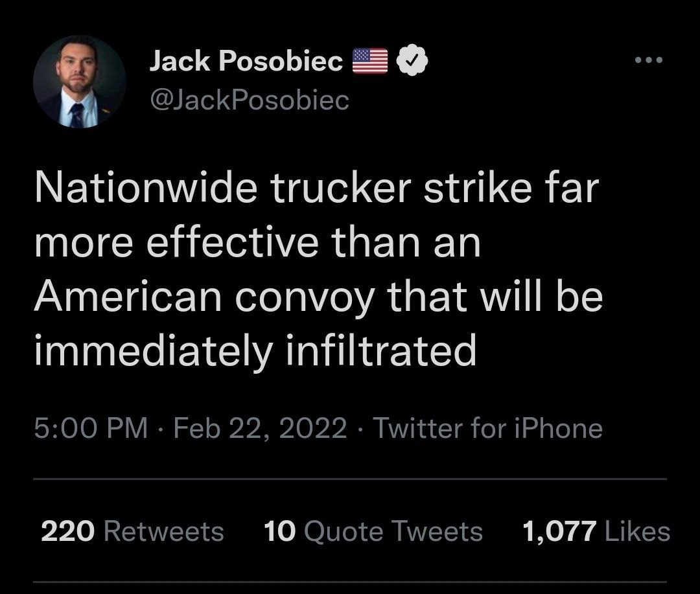Click the phrase American convoy in tweet

tap(204, 296)
